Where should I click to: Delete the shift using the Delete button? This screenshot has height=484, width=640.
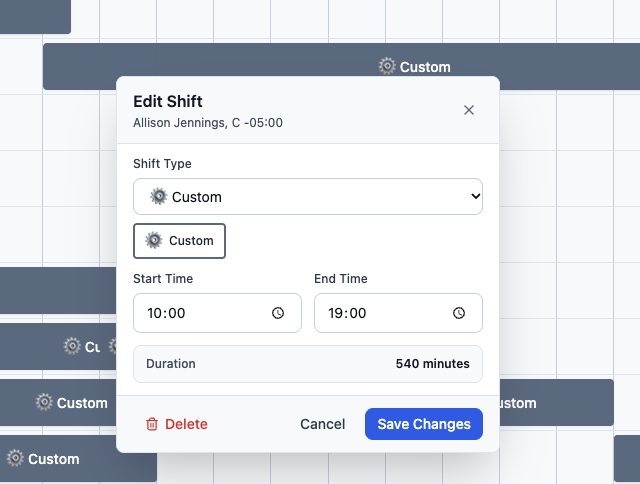(177, 424)
